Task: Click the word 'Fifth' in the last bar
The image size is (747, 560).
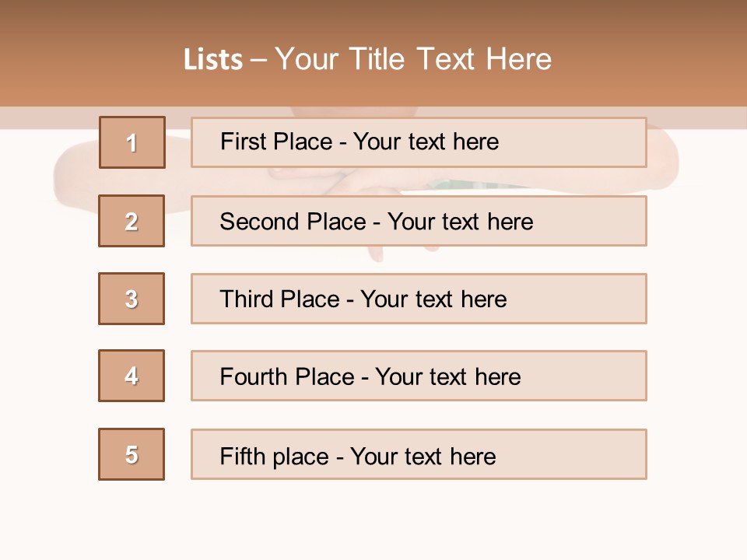Action: [243, 456]
